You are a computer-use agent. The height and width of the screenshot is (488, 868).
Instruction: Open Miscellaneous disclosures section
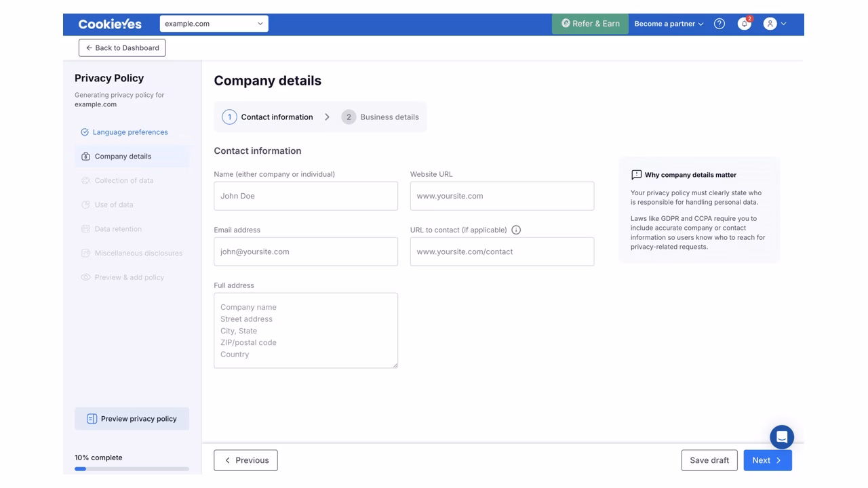(132, 253)
